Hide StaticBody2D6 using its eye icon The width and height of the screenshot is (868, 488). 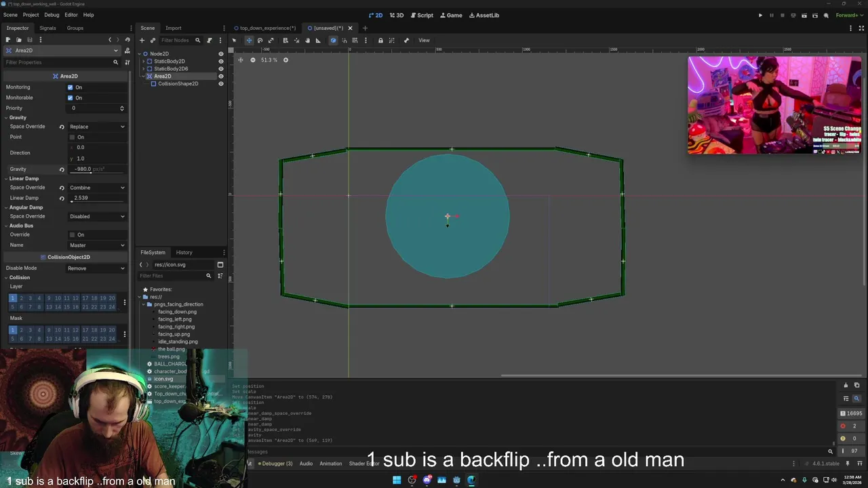[x=220, y=68]
